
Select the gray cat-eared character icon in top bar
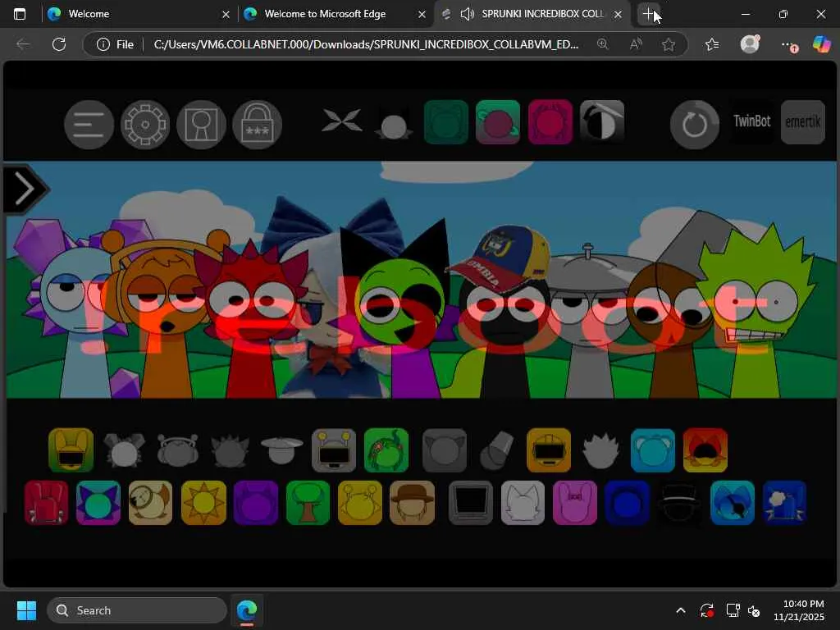click(394, 125)
